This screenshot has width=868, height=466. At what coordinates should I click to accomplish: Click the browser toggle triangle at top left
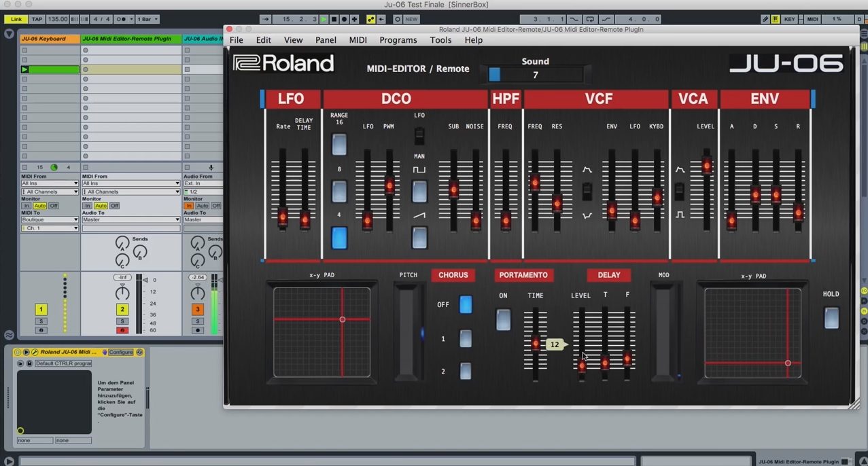(9, 33)
